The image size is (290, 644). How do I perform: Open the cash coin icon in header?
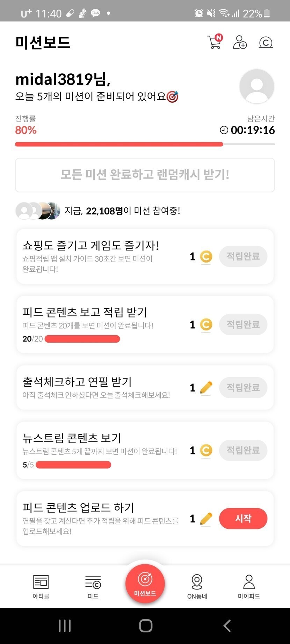pos(266,43)
